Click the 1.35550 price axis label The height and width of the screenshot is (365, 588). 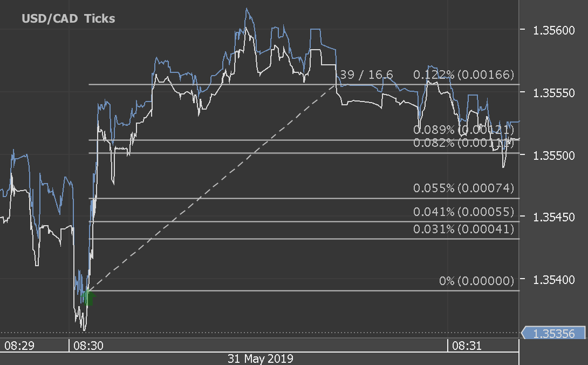pos(553,93)
